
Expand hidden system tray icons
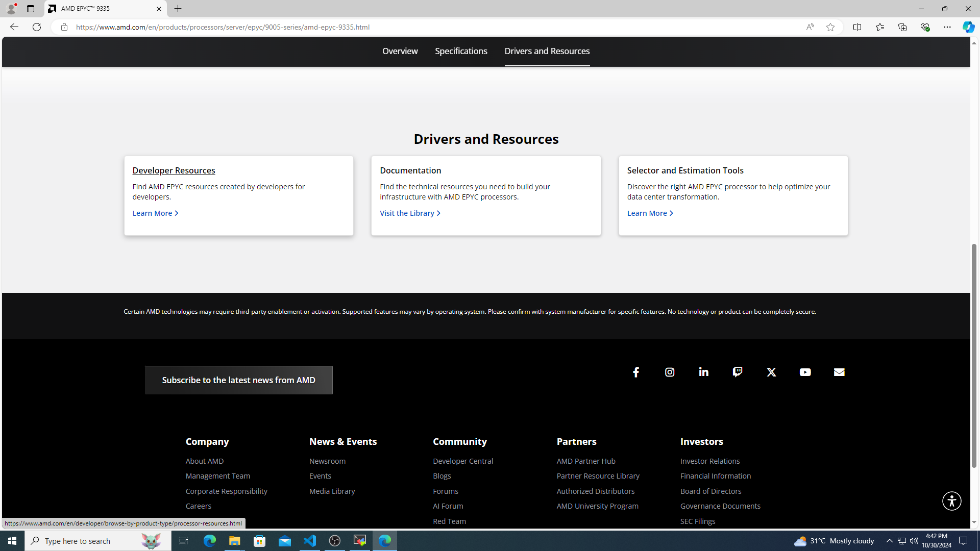coord(889,541)
